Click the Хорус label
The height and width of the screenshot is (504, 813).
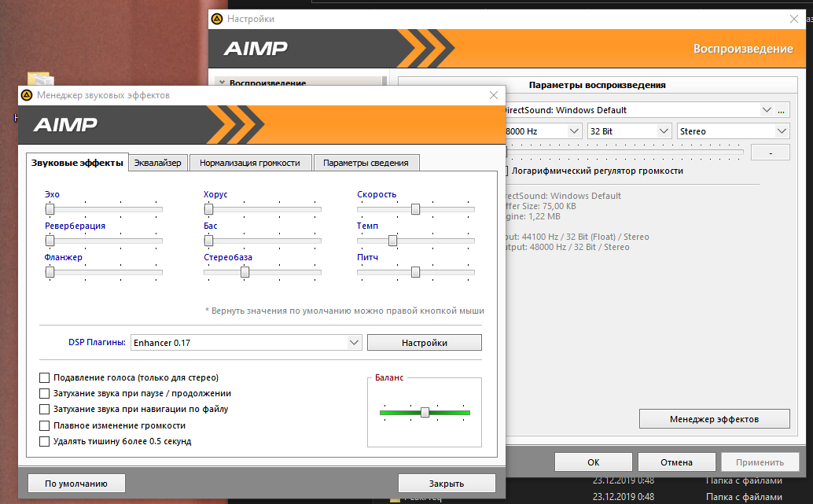215,194
